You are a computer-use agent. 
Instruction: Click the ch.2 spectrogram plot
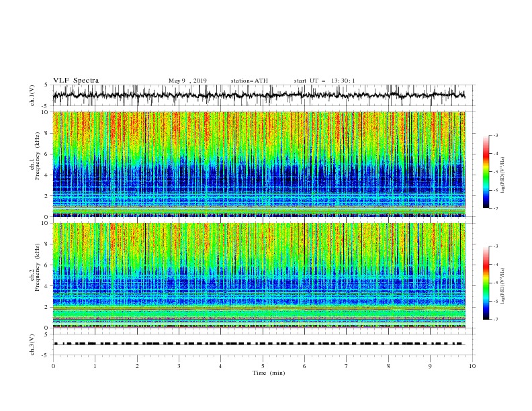pos(259,275)
